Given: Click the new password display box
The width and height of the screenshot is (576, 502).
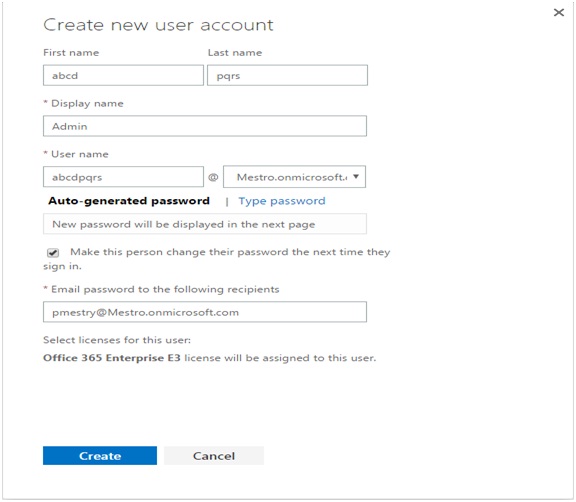Looking at the screenshot, I should click(x=205, y=224).
